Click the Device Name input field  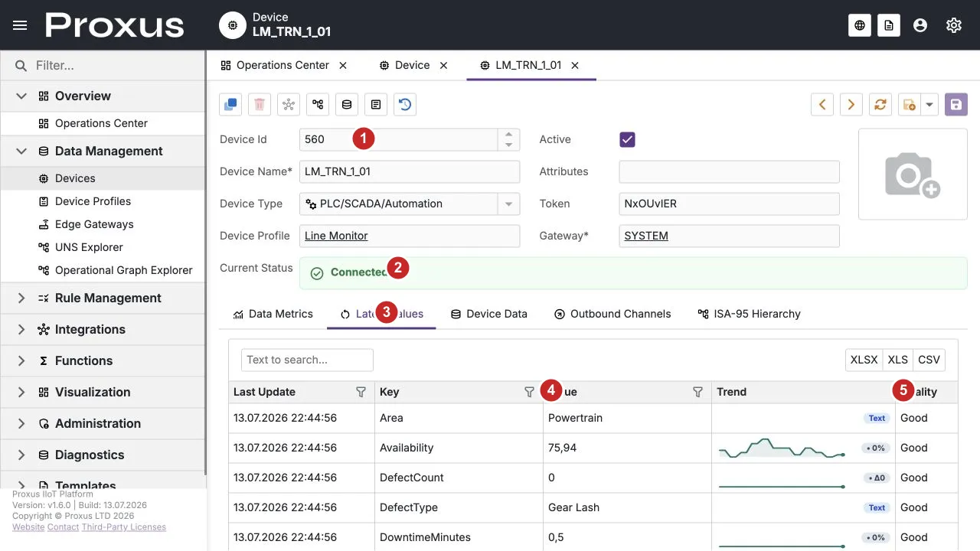(410, 171)
